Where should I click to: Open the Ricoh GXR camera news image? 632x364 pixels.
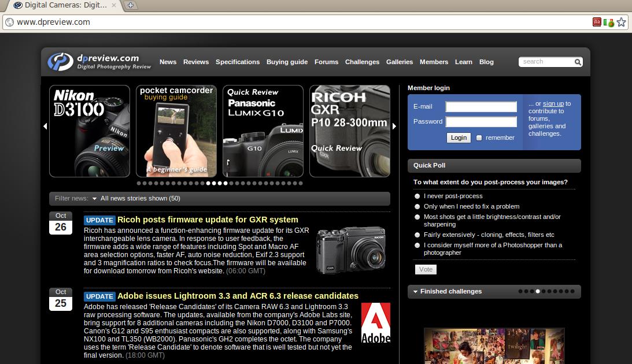pos(350,250)
